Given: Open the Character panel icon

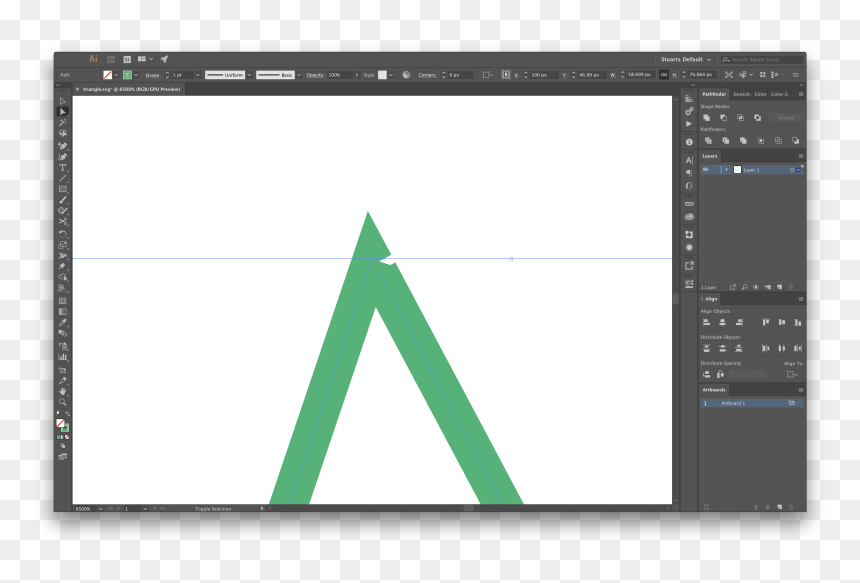Looking at the screenshot, I should point(689,160).
